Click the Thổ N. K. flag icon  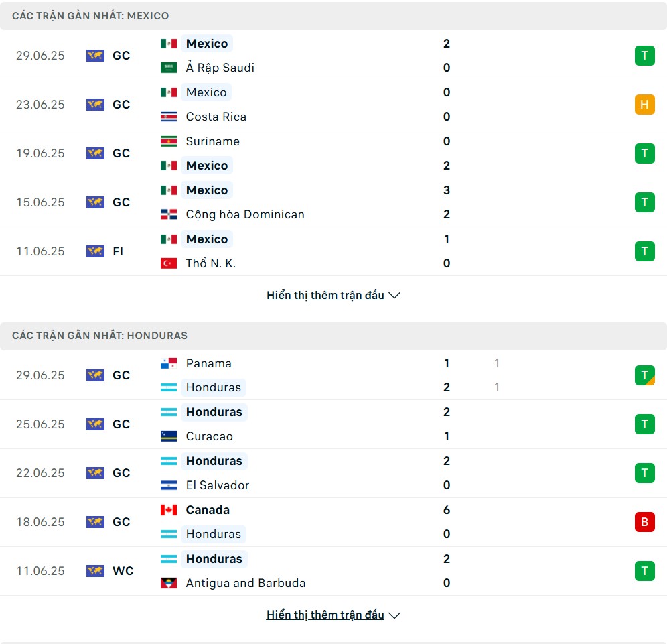click(169, 264)
